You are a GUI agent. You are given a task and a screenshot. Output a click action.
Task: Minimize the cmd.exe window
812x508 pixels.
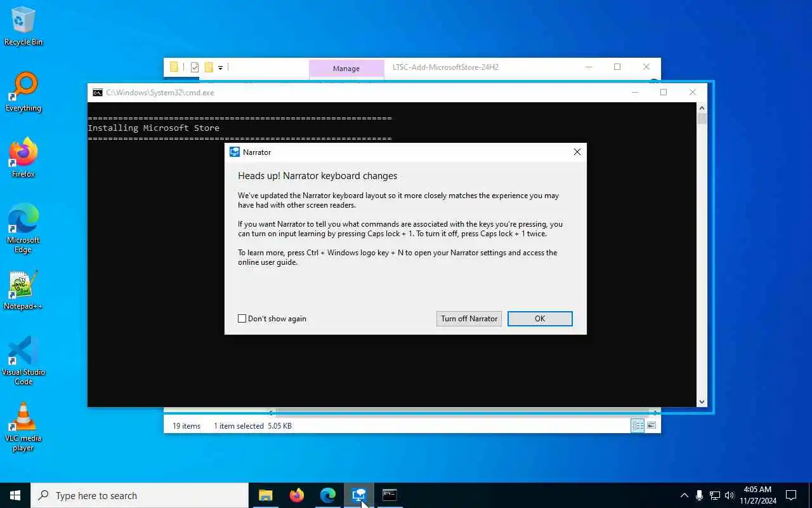point(634,92)
